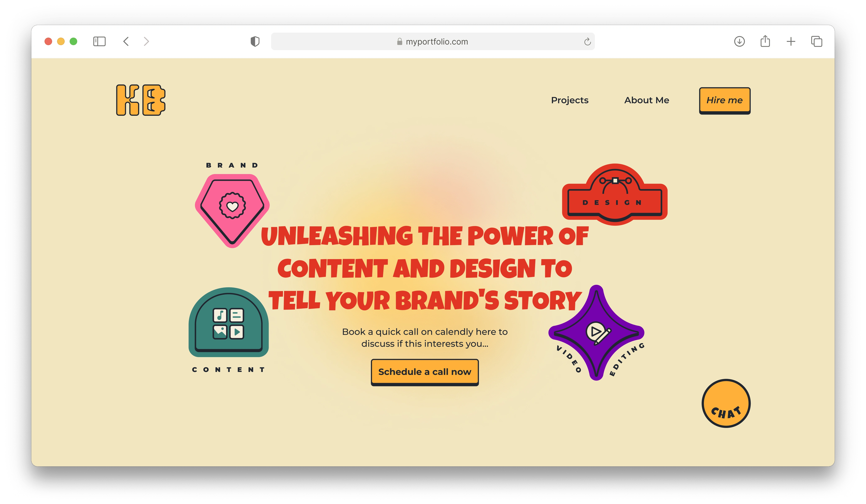Click the teal Content badge icon
866x504 pixels.
[x=228, y=322]
